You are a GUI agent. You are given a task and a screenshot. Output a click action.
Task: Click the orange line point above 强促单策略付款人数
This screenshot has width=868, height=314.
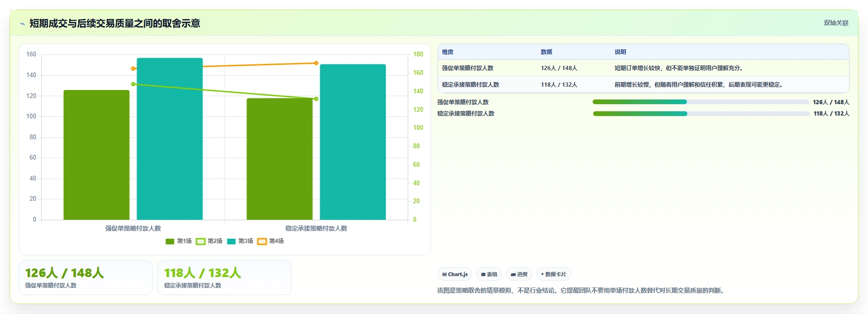(x=133, y=69)
